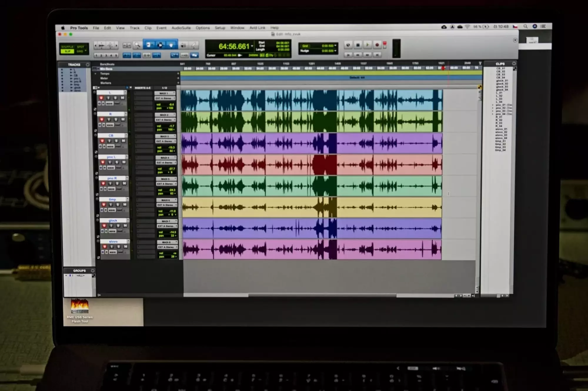Click the Stop transport button
Image resolution: width=588 pixels, height=391 pixels.
358,45
